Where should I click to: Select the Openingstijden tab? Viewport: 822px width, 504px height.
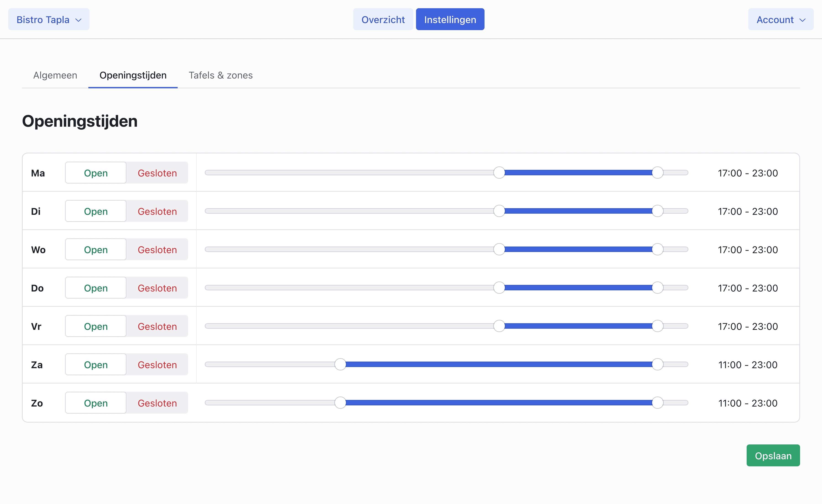[133, 75]
